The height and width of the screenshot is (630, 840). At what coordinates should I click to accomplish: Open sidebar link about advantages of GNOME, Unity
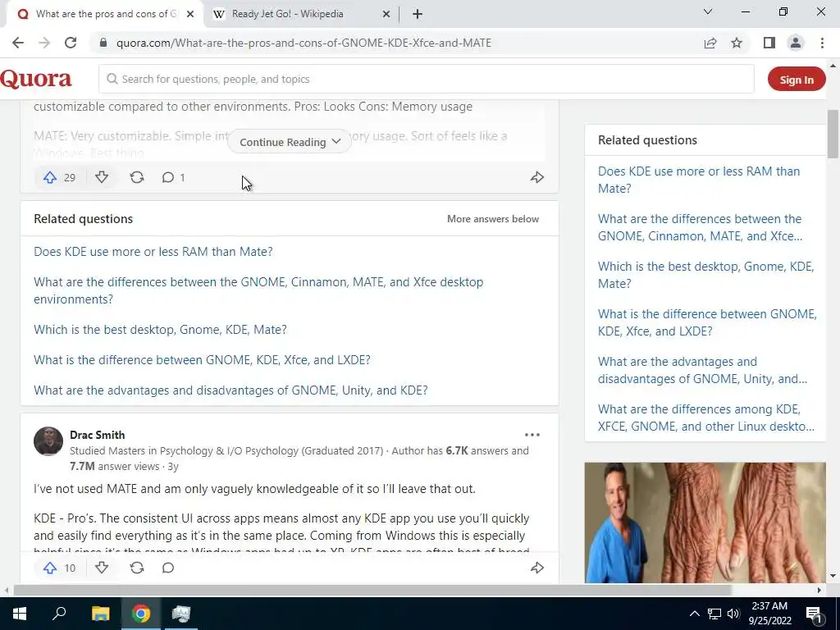(702, 370)
